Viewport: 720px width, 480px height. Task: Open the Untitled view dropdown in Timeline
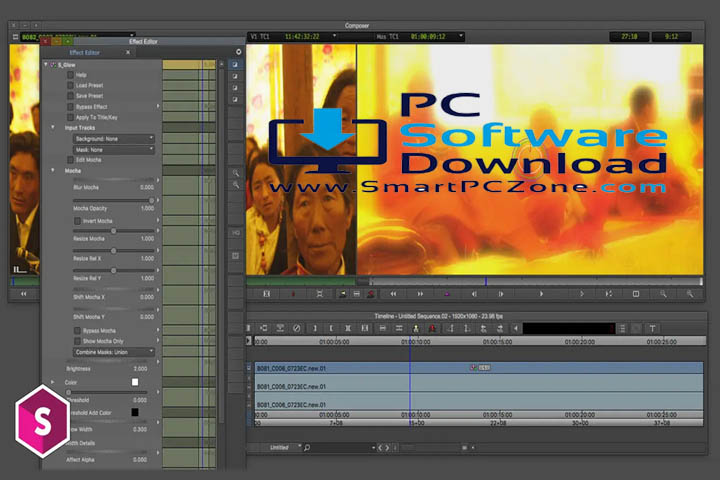(x=285, y=447)
